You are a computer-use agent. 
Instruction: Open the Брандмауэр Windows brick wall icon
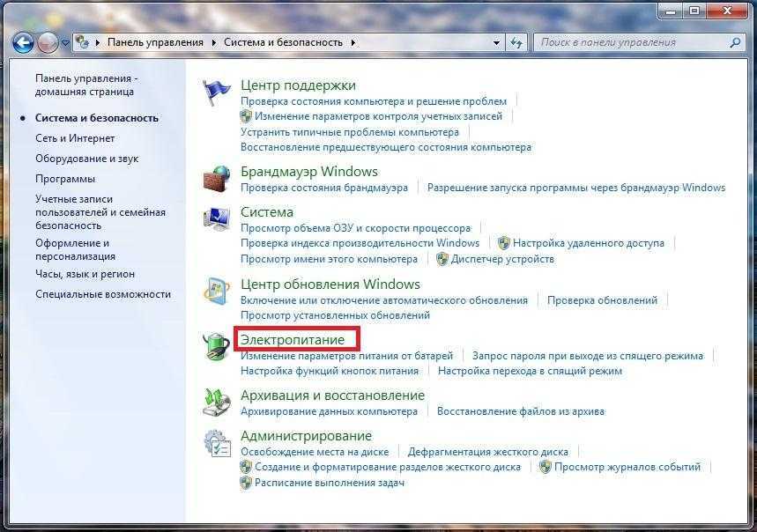click(216, 179)
